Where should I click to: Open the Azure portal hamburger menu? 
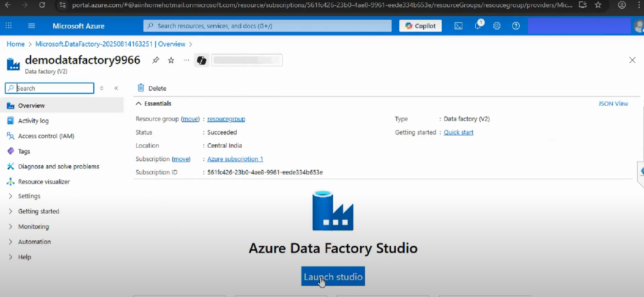coord(31,26)
